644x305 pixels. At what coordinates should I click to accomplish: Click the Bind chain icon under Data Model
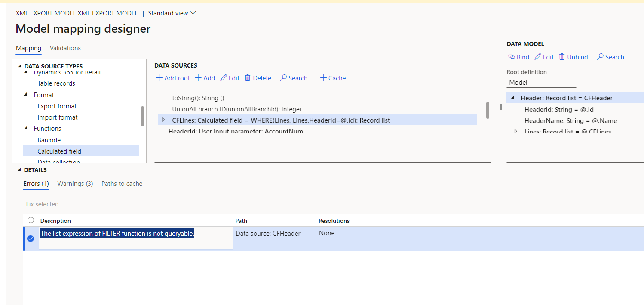511,57
